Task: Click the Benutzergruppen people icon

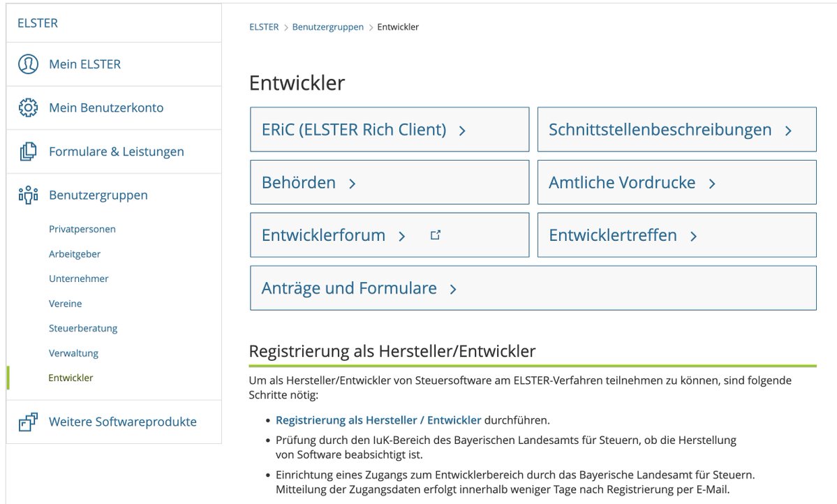Action: pos(29,195)
